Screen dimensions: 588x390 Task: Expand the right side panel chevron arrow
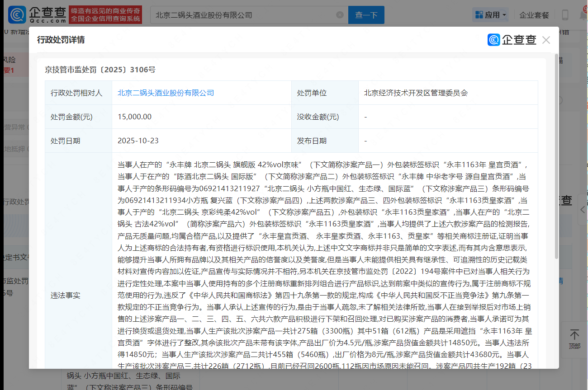pos(583,209)
